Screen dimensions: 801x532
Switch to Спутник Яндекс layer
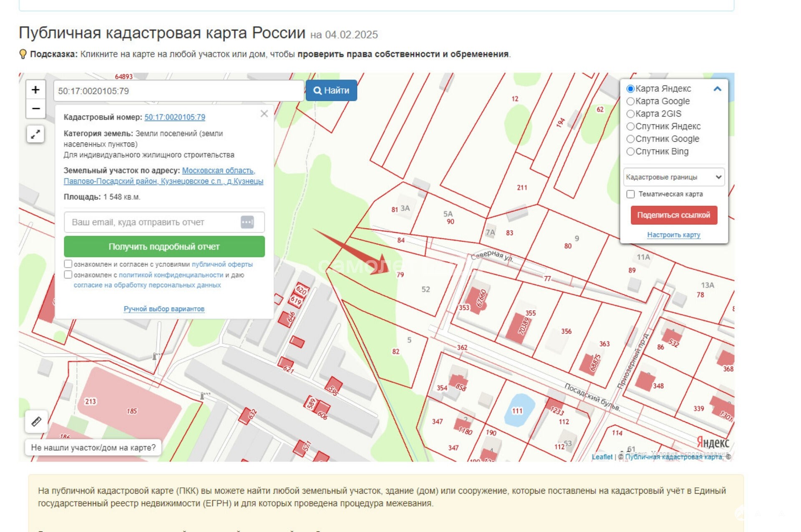(631, 126)
